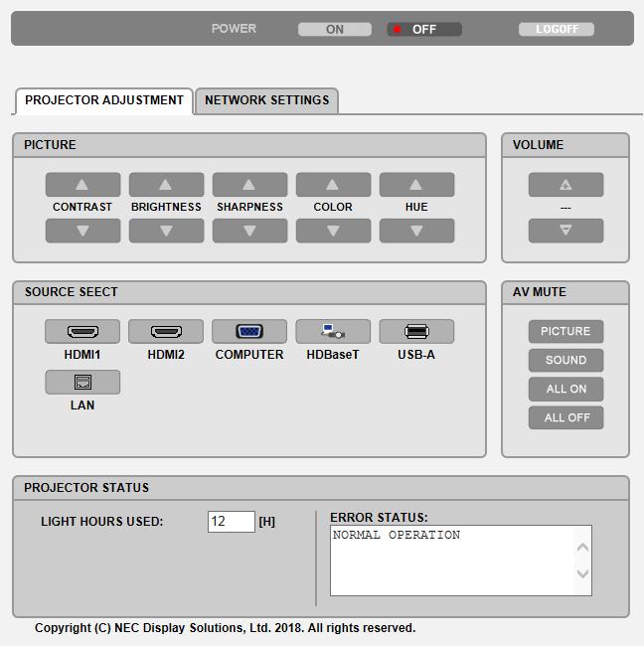Increase COLOR with the up arrow

[x=333, y=185]
